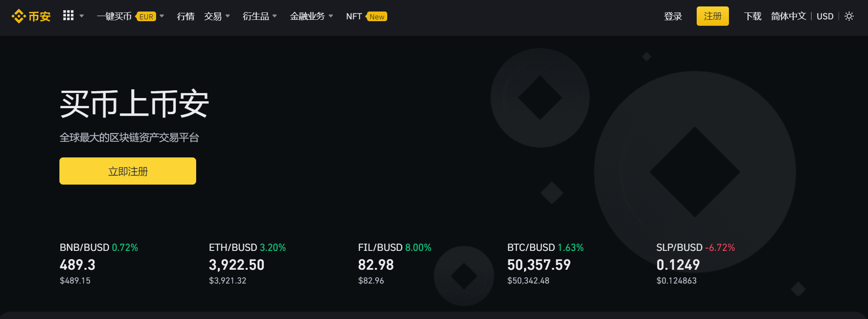Click the yellow 注册 register button
Image resolution: width=868 pixels, height=319 pixels.
coord(712,16)
